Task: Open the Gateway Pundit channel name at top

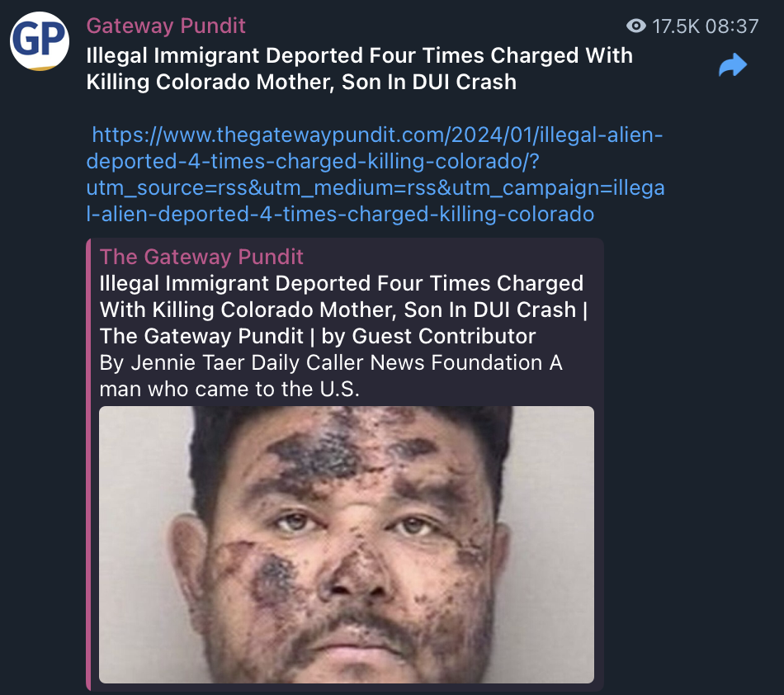Action: 166,26
